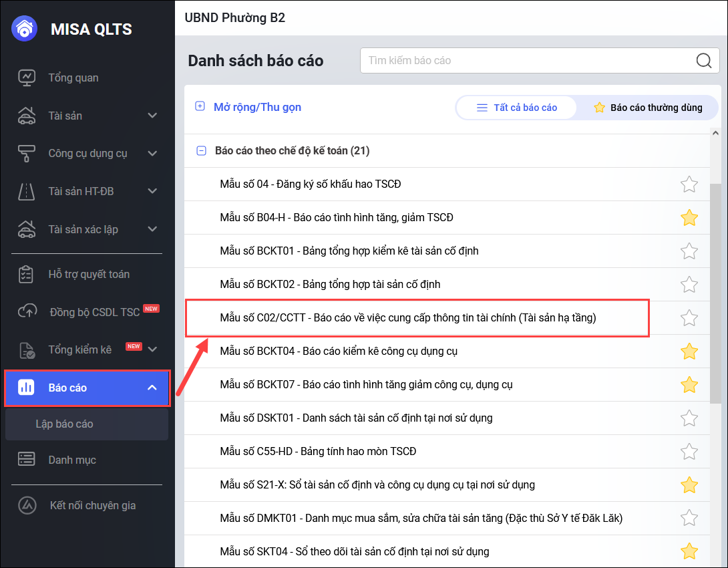Click the Danh mục list icon
The width and height of the screenshot is (728, 568).
pyautogui.click(x=27, y=459)
